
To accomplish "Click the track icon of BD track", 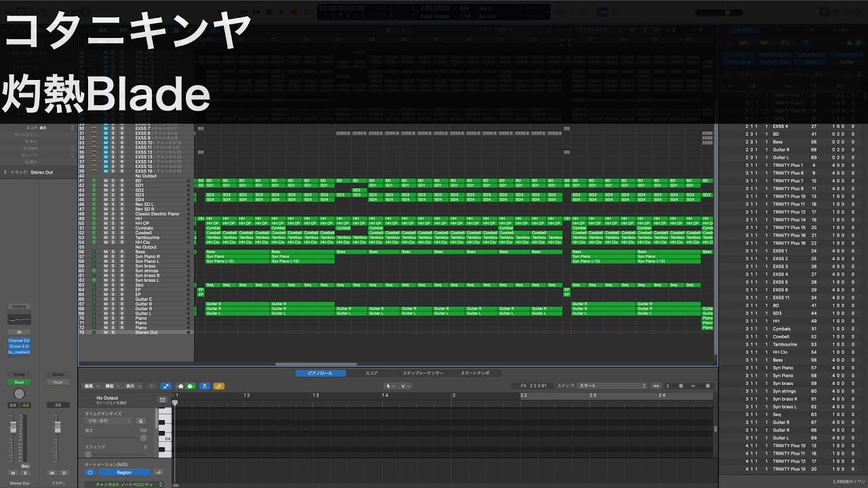I will 94,181.
